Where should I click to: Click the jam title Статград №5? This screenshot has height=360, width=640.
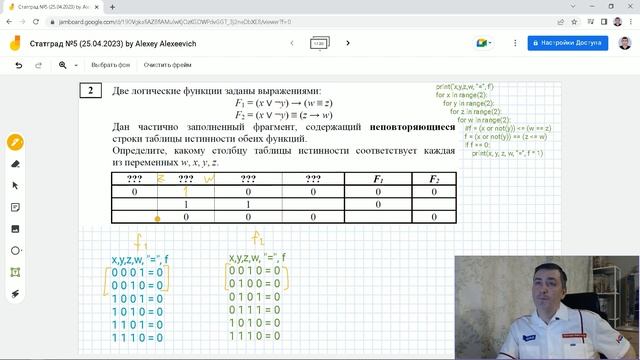tap(113, 44)
